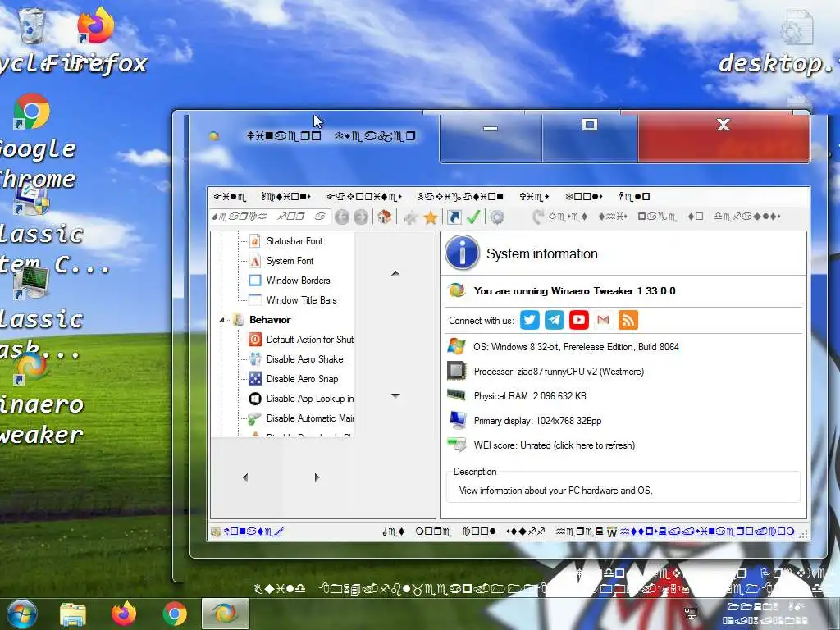Open Firefox from the taskbar
Viewport: 840px width, 630px height.
coord(124,614)
